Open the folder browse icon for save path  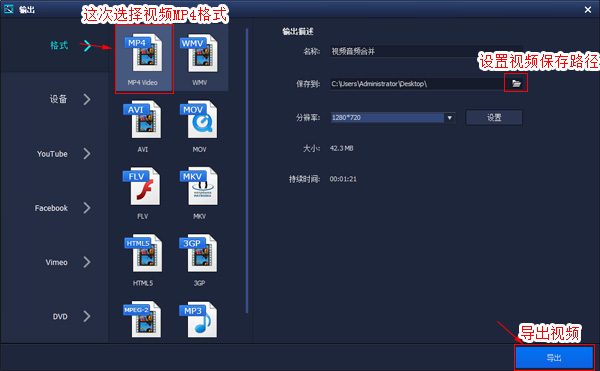point(516,83)
